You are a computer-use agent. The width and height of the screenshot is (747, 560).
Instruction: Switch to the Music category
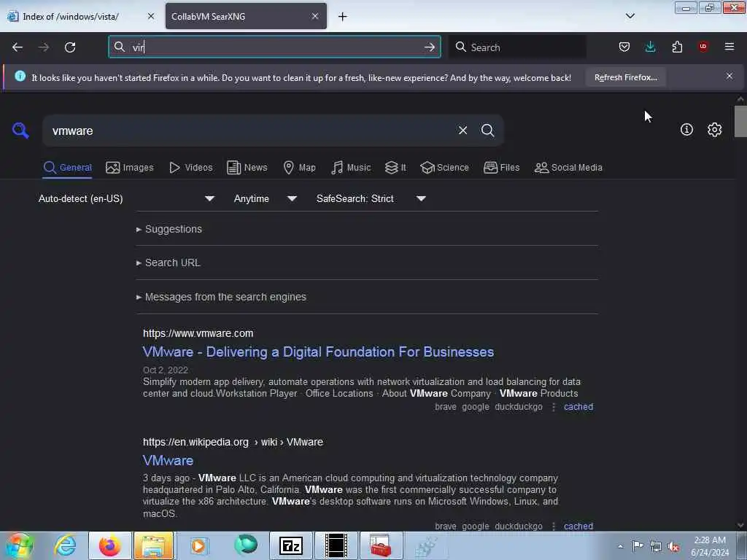pyautogui.click(x=351, y=168)
